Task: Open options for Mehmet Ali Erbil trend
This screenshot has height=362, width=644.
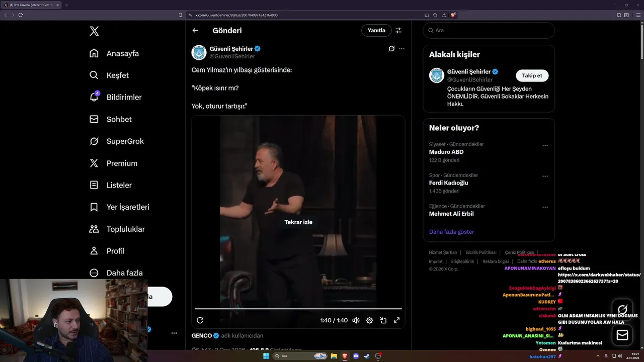Action: pyautogui.click(x=545, y=207)
